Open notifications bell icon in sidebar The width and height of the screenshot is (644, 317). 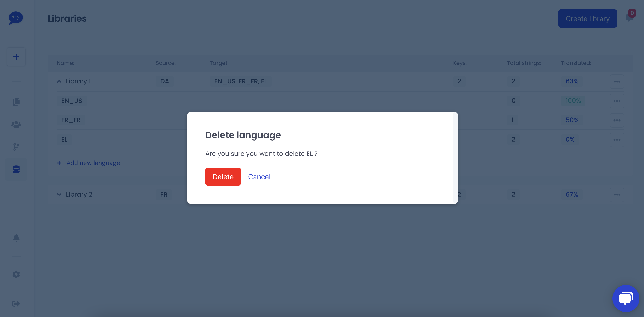pyautogui.click(x=16, y=238)
